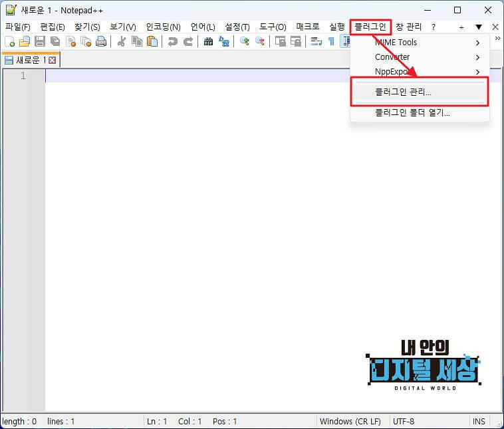Close document with menu bar X
Image resolution: width=504 pixels, height=429 pixels.
click(495, 27)
